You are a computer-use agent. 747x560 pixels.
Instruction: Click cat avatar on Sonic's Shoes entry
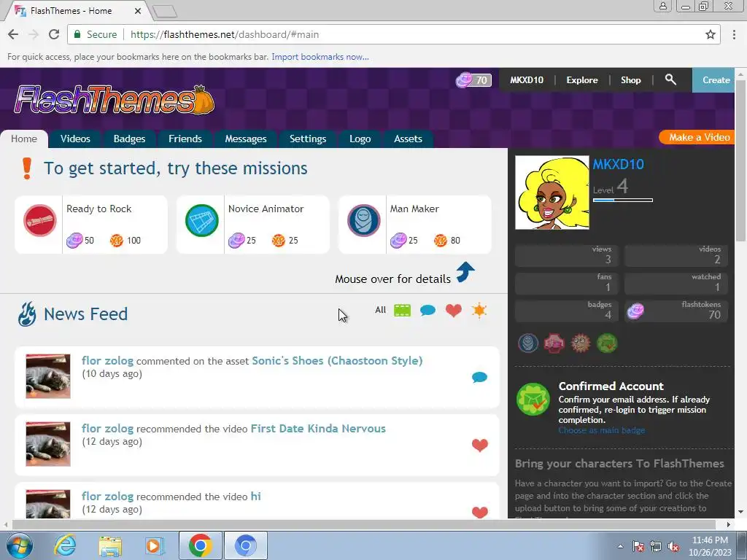click(47, 376)
